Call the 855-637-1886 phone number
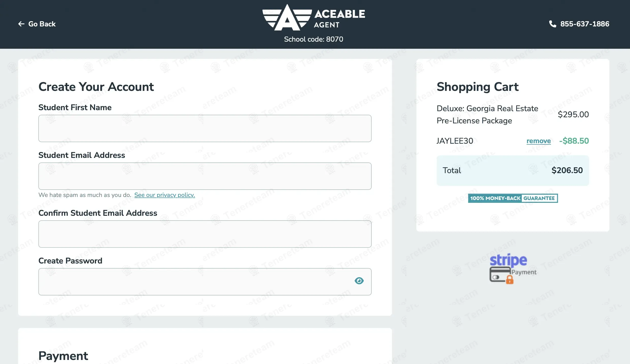This screenshot has height=364, width=630. click(x=585, y=24)
